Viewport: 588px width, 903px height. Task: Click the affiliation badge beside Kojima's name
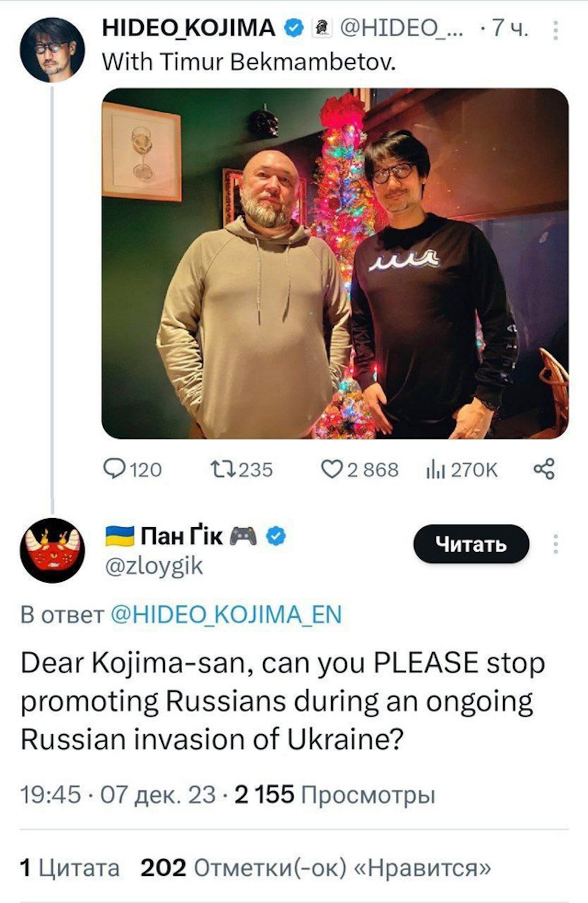point(321,29)
